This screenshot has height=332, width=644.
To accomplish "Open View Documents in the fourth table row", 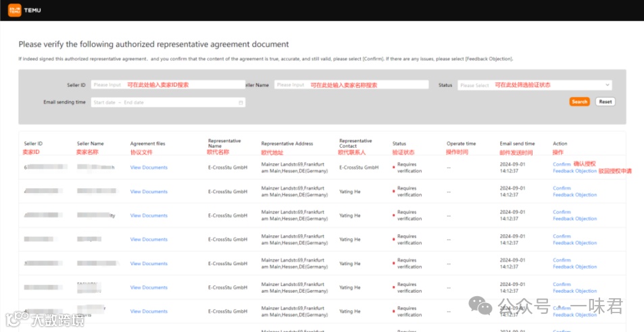I will point(149,240).
